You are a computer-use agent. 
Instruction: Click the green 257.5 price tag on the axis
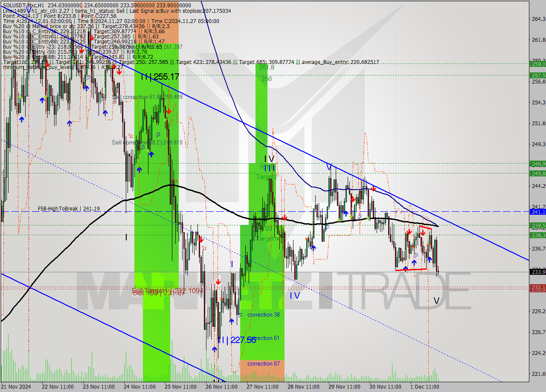(x=538, y=75)
